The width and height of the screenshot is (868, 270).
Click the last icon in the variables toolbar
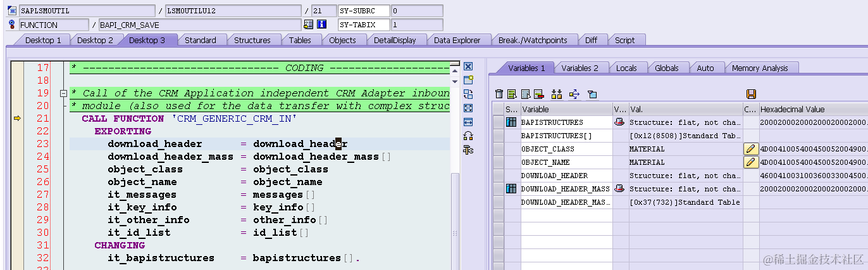tap(592, 94)
